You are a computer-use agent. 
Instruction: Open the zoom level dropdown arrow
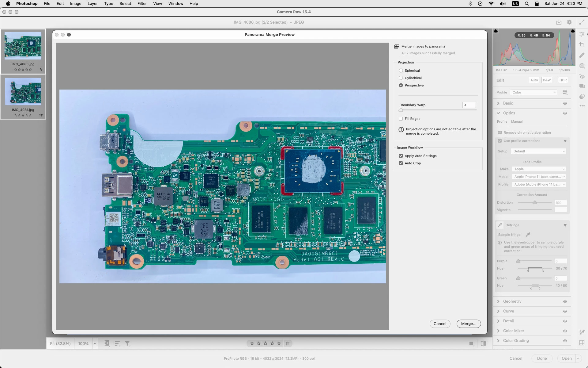[95, 343]
